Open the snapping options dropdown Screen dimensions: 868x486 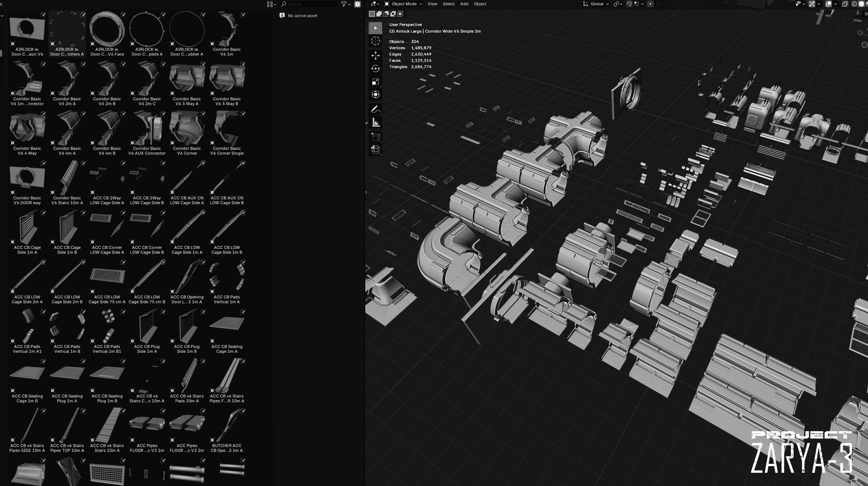pyautogui.click(x=639, y=4)
